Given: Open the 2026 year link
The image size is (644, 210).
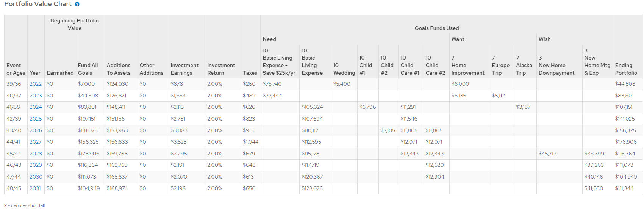Looking at the screenshot, I should coord(36,130).
